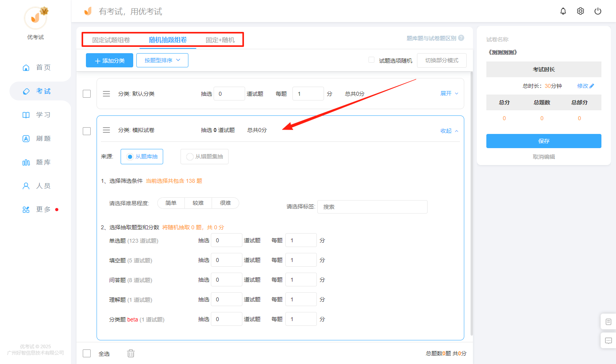
Task: Click 取消编辑 link
Action: 544,157
